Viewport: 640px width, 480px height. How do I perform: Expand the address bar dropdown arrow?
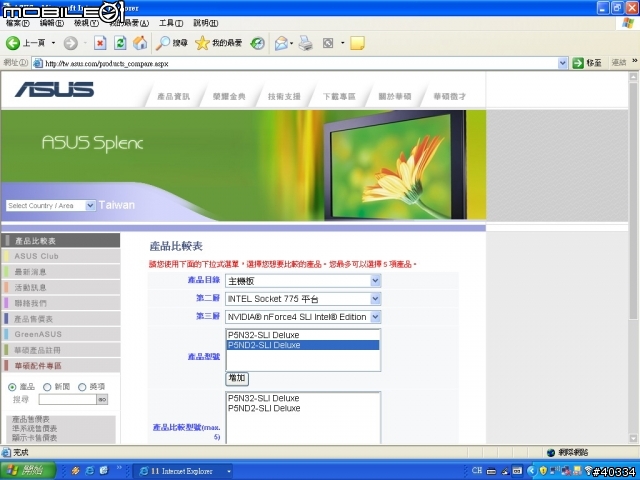coord(562,63)
